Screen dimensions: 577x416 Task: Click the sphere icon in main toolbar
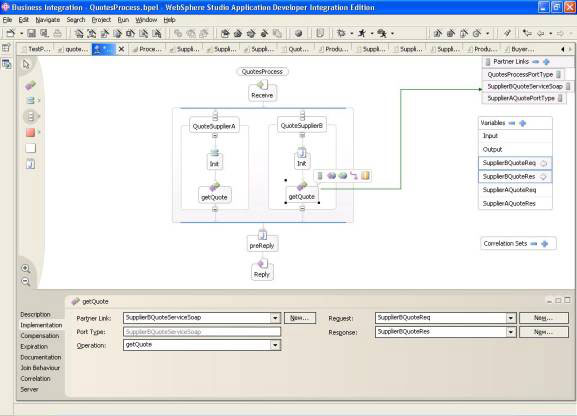(x=298, y=34)
